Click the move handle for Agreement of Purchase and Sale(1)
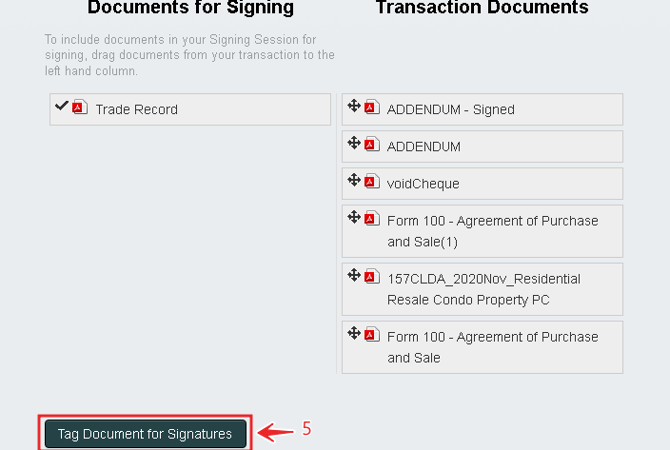This screenshot has width=670, height=450. [353, 217]
